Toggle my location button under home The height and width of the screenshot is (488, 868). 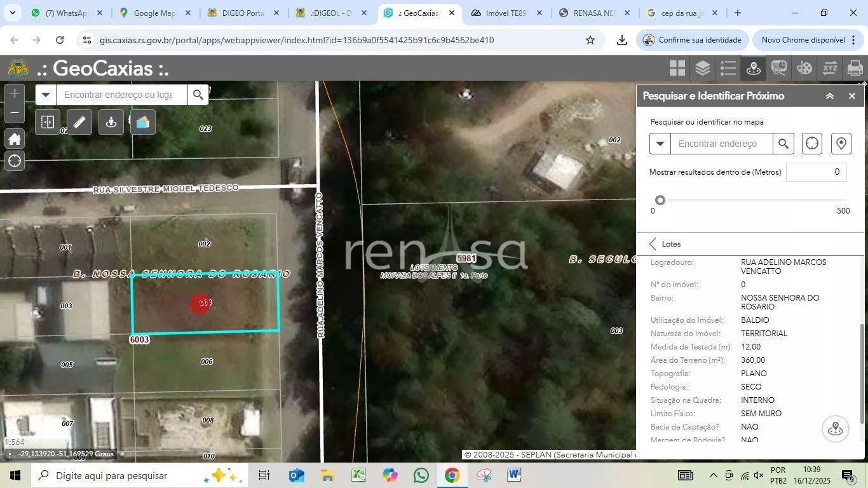pos(14,161)
